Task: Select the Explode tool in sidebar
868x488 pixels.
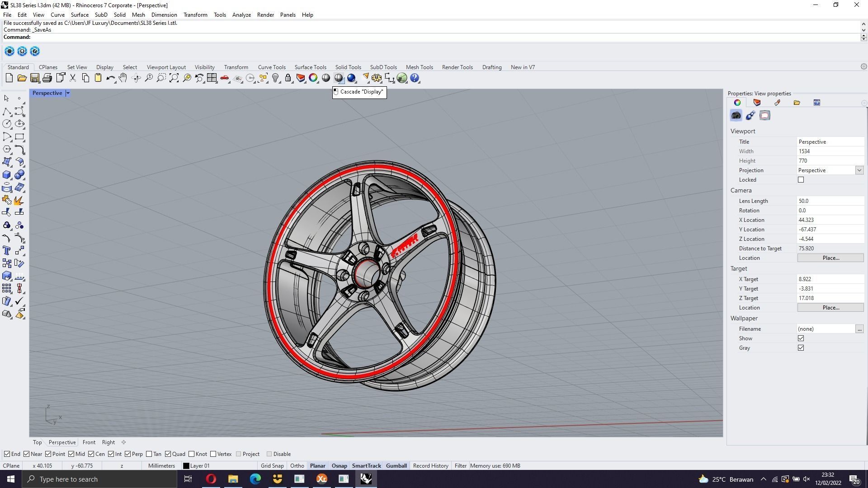Action: point(19,200)
